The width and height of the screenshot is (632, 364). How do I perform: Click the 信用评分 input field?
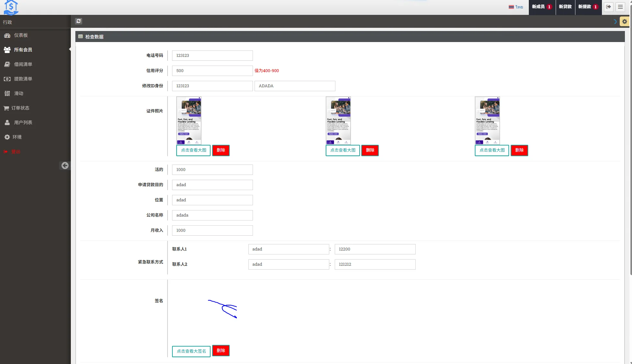[212, 71]
